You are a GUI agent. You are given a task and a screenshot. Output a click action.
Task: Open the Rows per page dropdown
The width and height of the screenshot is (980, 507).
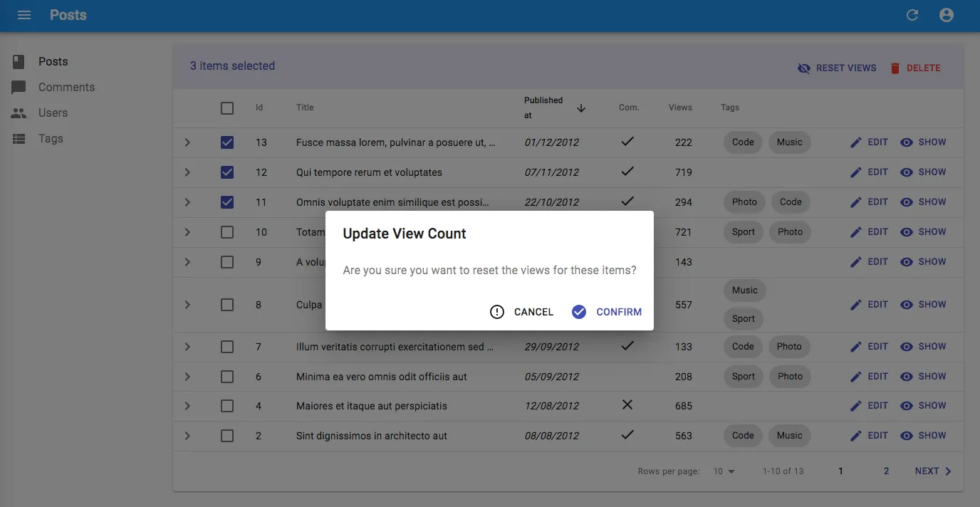[724, 471]
